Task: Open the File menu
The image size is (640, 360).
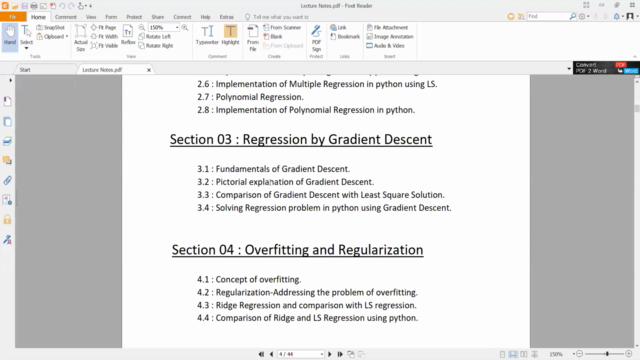Action: point(13,17)
